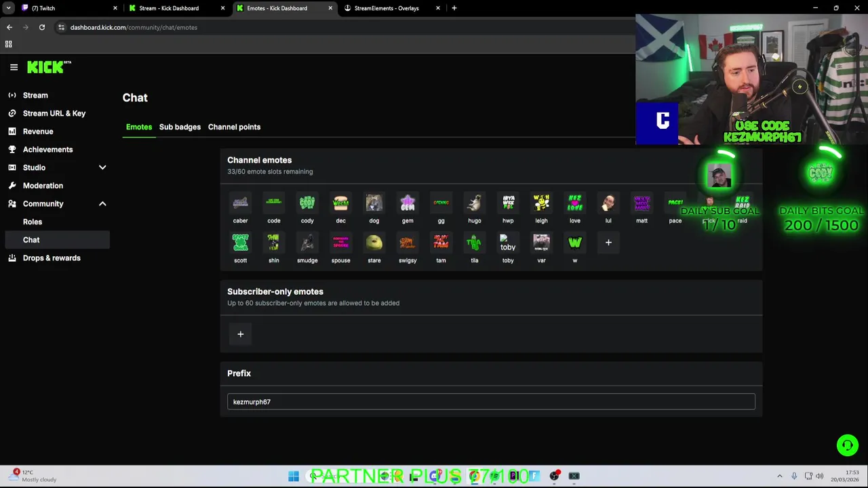The width and height of the screenshot is (868, 488).
Task: Open a new browser tab
Action: click(x=454, y=8)
